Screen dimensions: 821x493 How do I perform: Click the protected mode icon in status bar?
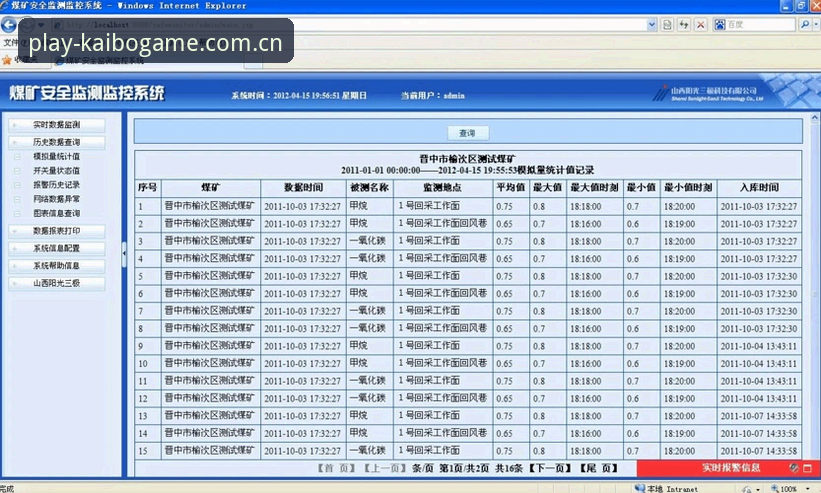747,489
